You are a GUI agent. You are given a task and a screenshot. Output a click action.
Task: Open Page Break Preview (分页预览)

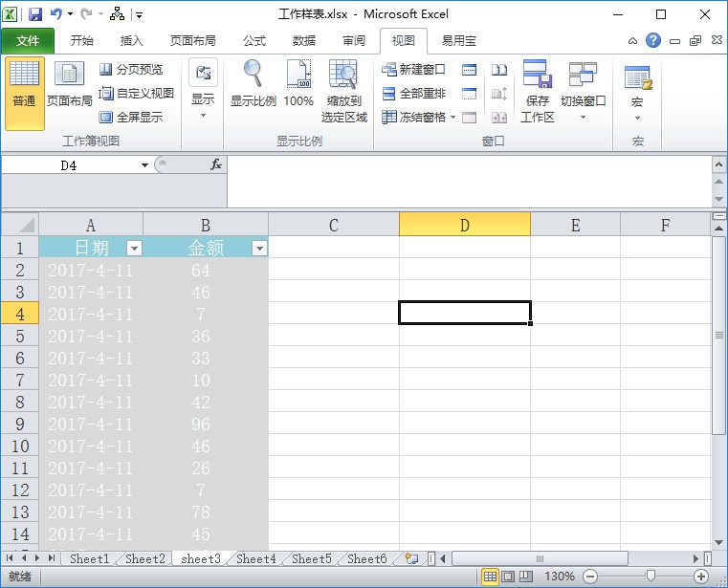(131, 70)
